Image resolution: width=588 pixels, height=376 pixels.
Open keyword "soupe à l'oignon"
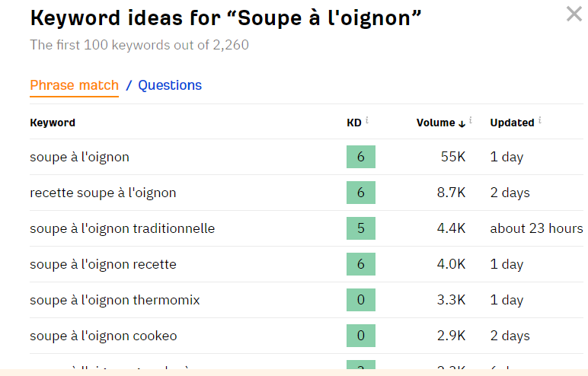pyautogui.click(x=79, y=158)
